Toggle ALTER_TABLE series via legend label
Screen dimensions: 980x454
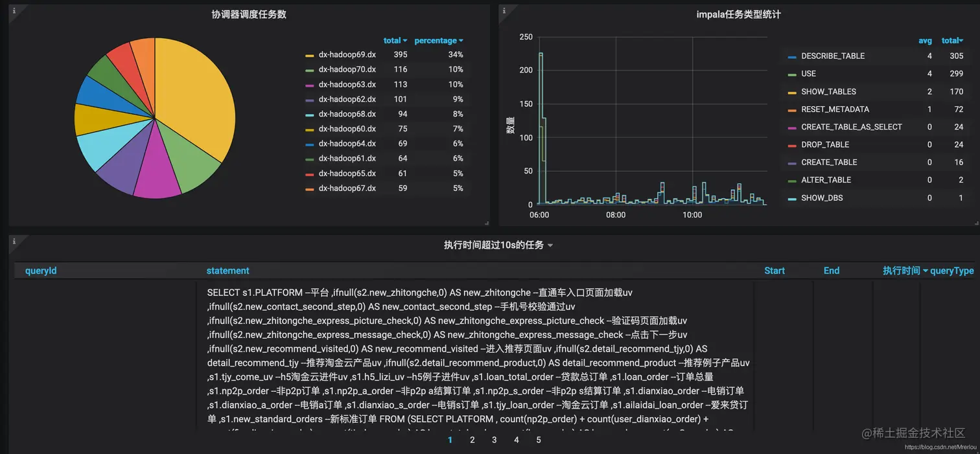pyautogui.click(x=826, y=180)
